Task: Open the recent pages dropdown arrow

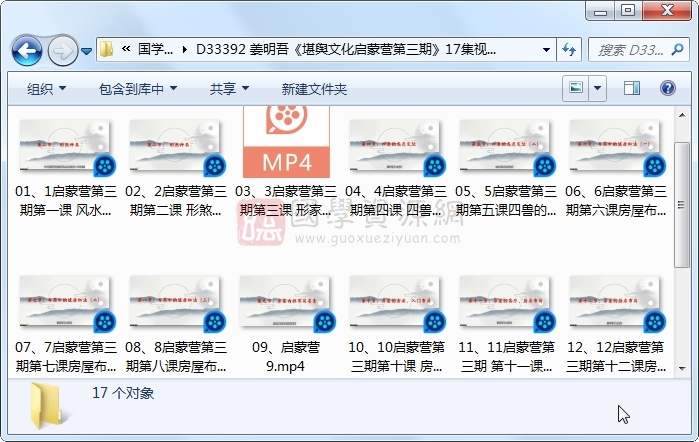Action: tap(86, 51)
